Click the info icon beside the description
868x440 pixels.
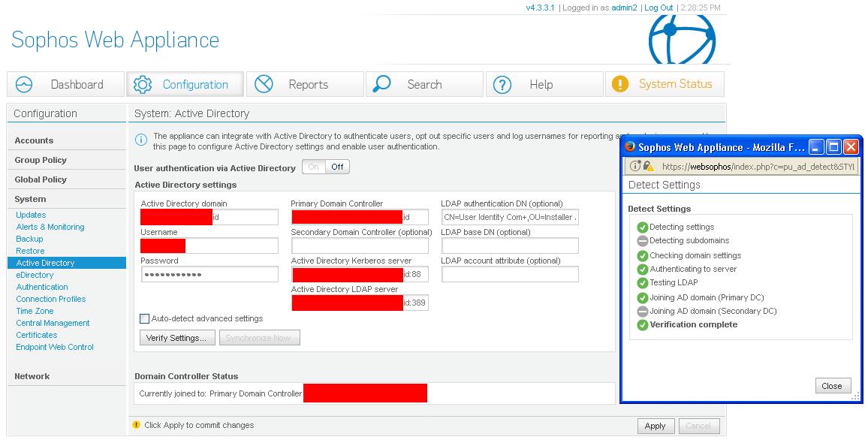(x=141, y=140)
